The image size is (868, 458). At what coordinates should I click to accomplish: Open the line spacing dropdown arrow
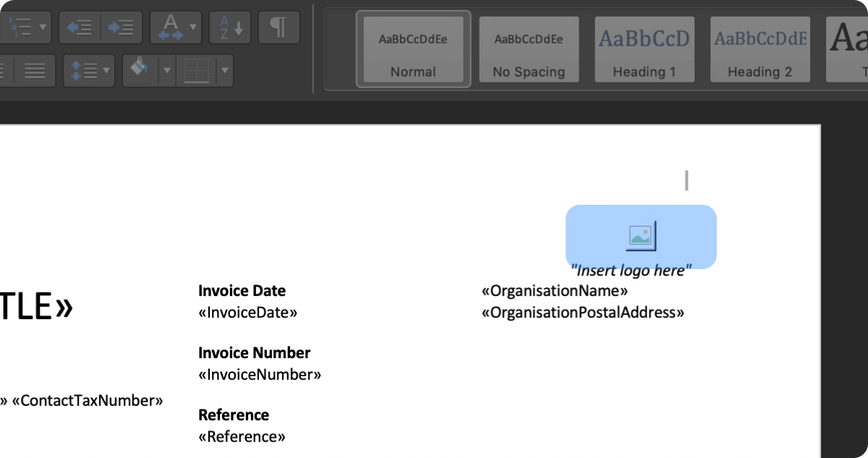click(107, 71)
